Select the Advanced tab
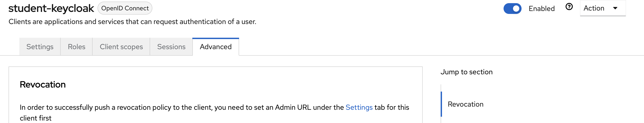Screen dimensions: 644x123 pos(216,47)
